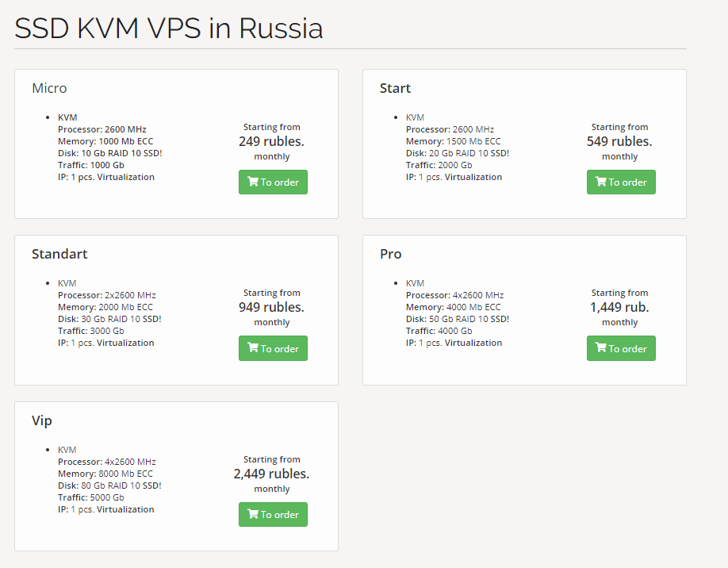The width and height of the screenshot is (728, 568).
Task: Order the 949 rubles Standart plan
Action: 273,348
